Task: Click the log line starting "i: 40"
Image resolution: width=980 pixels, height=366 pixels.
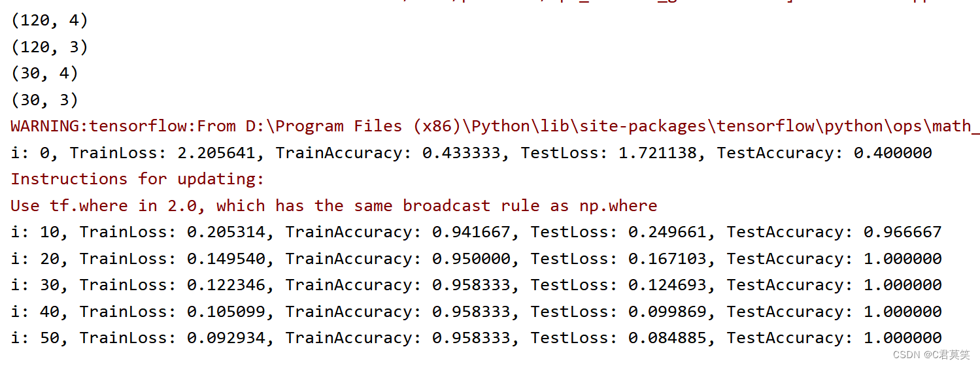Action: click(x=477, y=312)
